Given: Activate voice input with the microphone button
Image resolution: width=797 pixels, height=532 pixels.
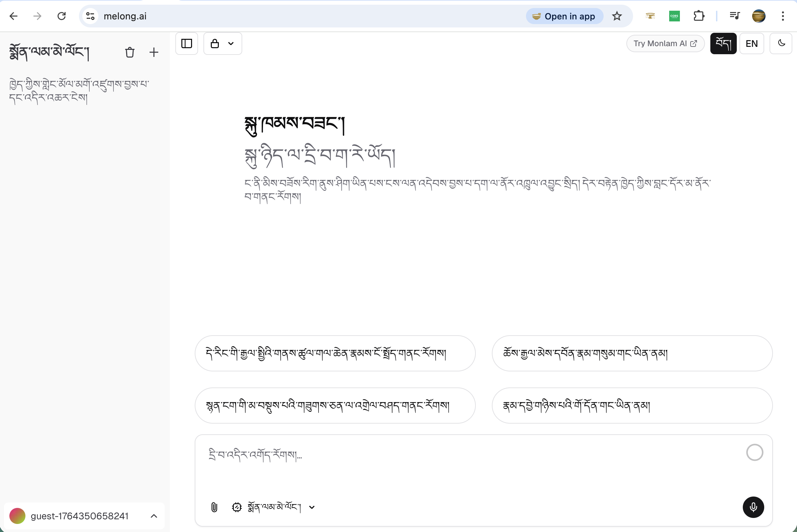Looking at the screenshot, I should tap(753, 507).
